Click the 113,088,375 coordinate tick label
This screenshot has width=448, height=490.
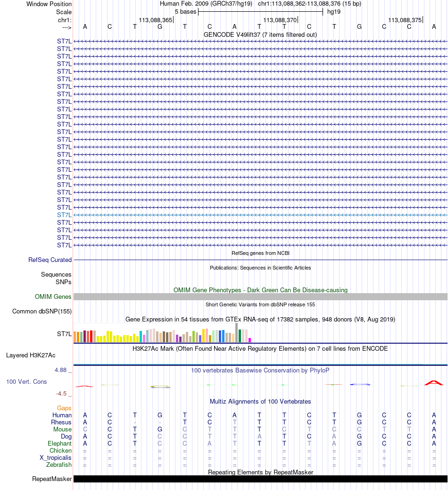(x=405, y=20)
